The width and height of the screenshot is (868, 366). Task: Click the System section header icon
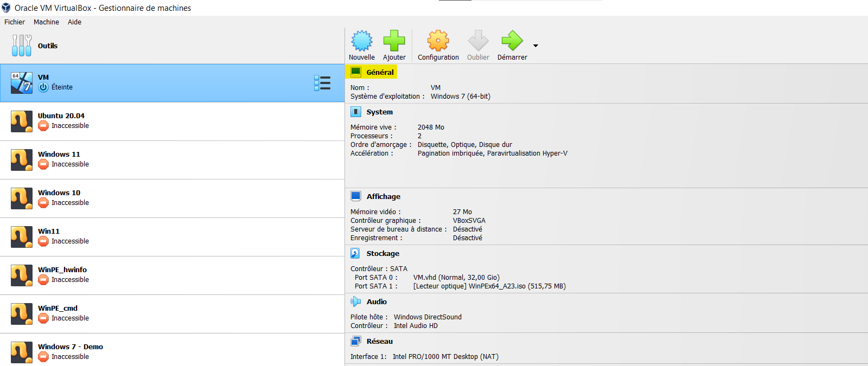pyautogui.click(x=356, y=112)
